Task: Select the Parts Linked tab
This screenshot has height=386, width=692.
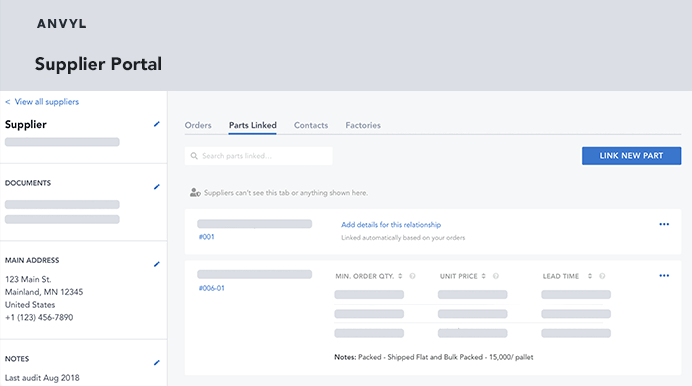Action: point(252,125)
